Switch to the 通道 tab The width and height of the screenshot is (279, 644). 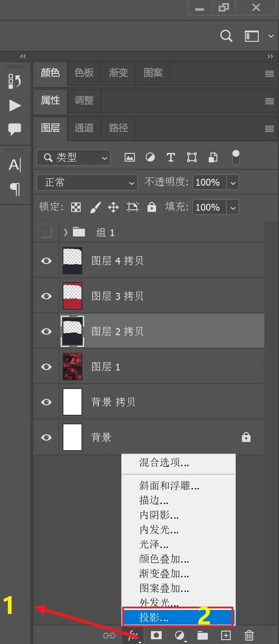pos(84,128)
